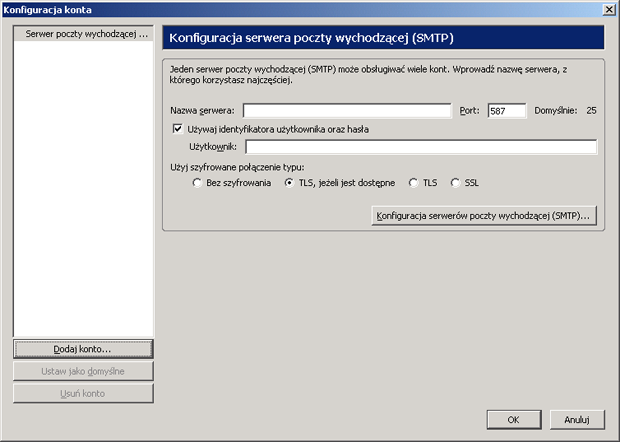
Task: Open Konfiguracja serwerów poczty wychodzącej (SMTP)
Action: point(484,215)
